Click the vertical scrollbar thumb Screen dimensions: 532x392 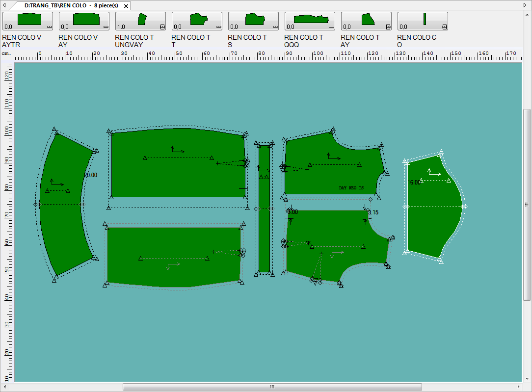(x=527, y=205)
